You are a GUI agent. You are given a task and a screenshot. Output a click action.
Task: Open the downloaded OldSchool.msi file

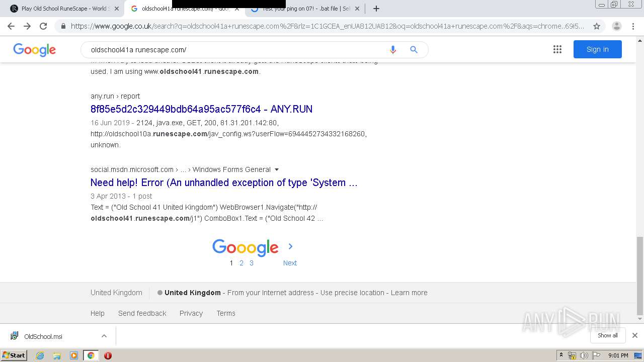(43, 336)
